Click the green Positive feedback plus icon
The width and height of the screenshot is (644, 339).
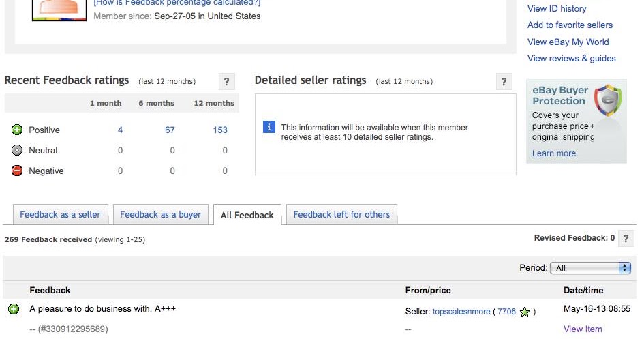pyautogui.click(x=17, y=130)
